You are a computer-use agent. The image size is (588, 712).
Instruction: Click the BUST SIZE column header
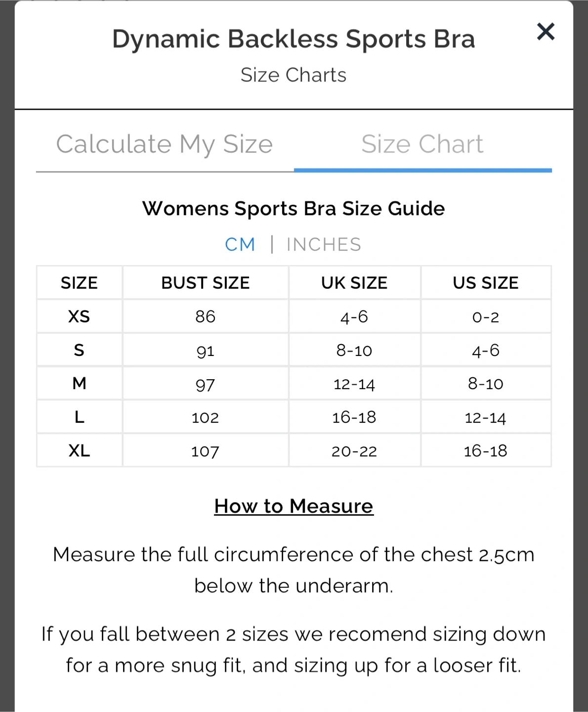tap(206, 283)
